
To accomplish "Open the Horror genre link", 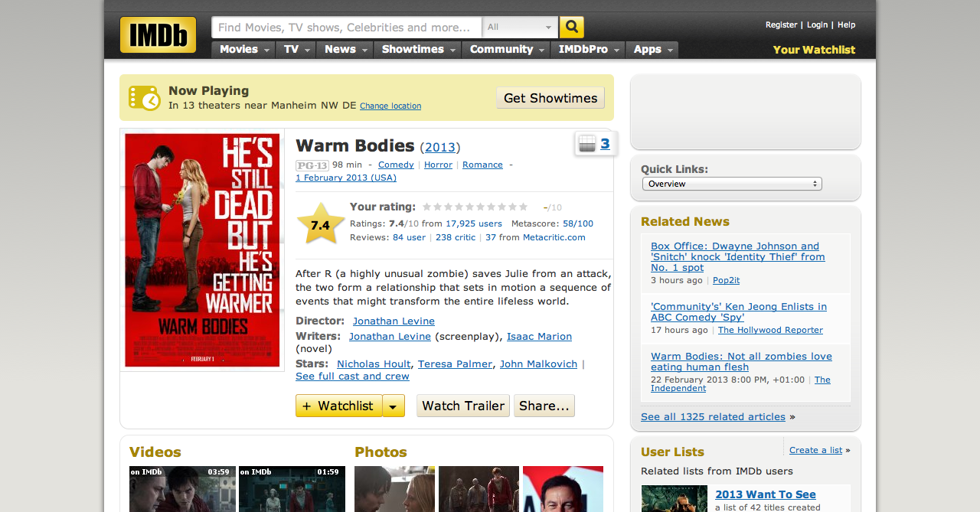I will click(x=438, y=165).
